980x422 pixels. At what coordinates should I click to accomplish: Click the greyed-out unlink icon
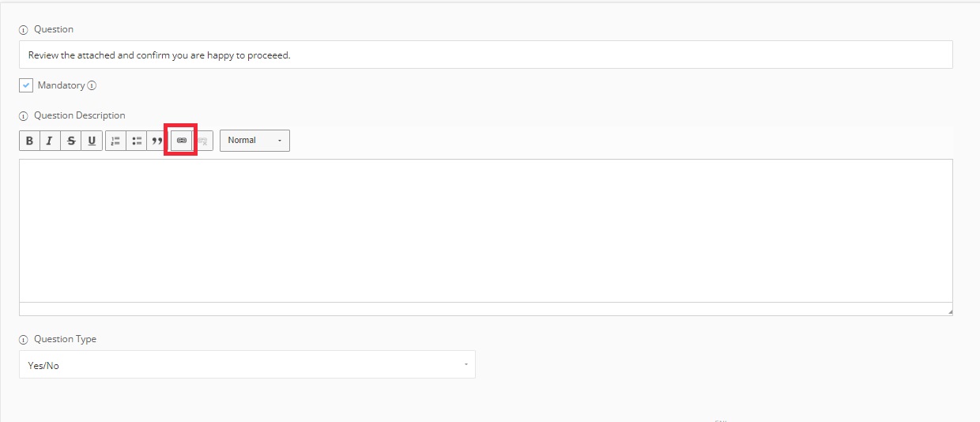202,141
